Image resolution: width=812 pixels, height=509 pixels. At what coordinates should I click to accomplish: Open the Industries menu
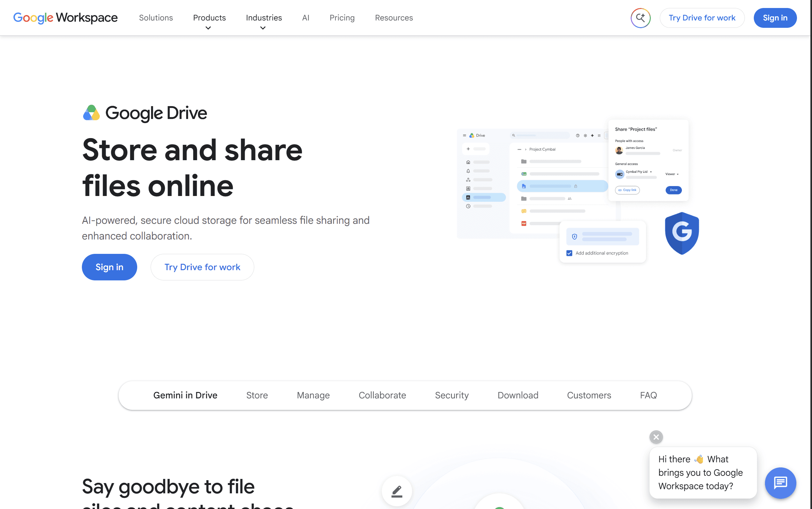[264, 18]
